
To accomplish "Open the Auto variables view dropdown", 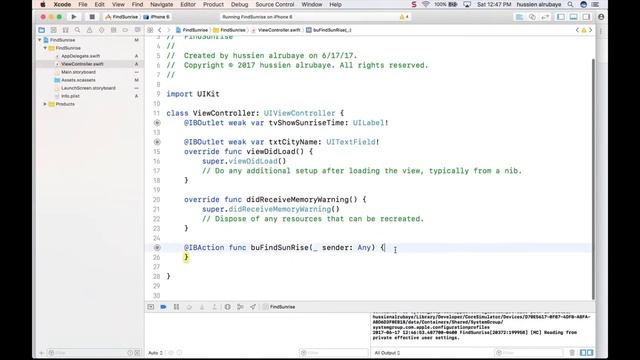I will [x=156, y=353].
